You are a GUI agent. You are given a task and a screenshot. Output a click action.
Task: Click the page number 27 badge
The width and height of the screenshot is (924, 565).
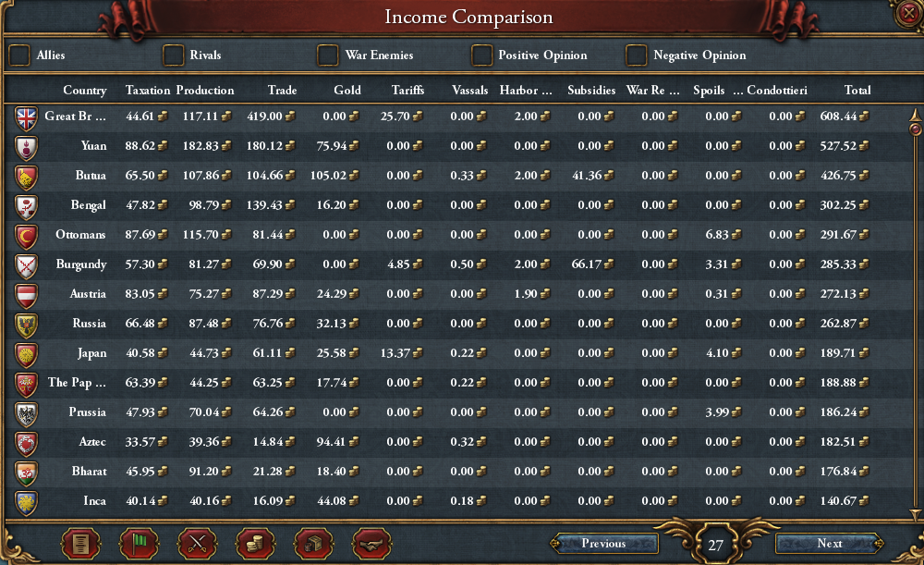(715, 545)
